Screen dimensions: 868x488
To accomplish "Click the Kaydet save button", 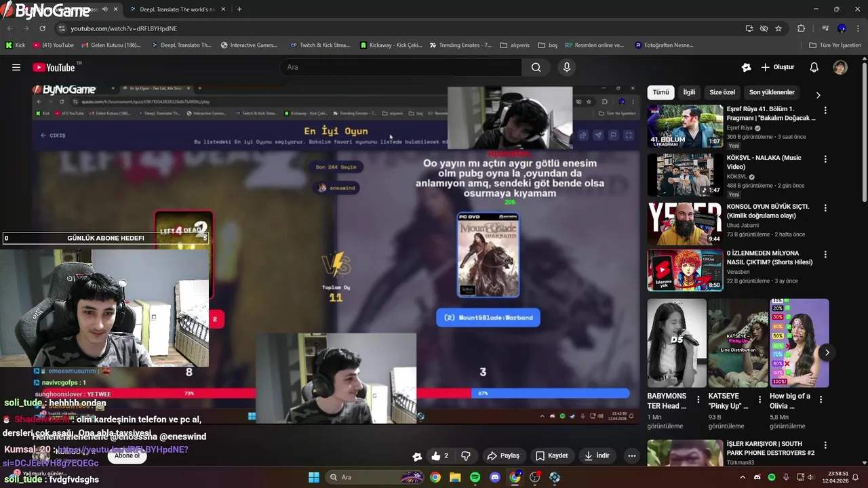I will coord(551,456).
